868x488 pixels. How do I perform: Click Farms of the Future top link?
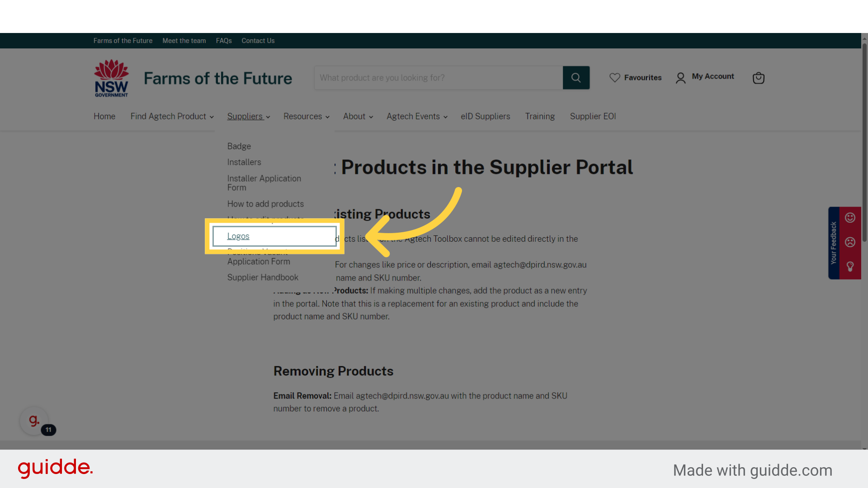point(123,41)
